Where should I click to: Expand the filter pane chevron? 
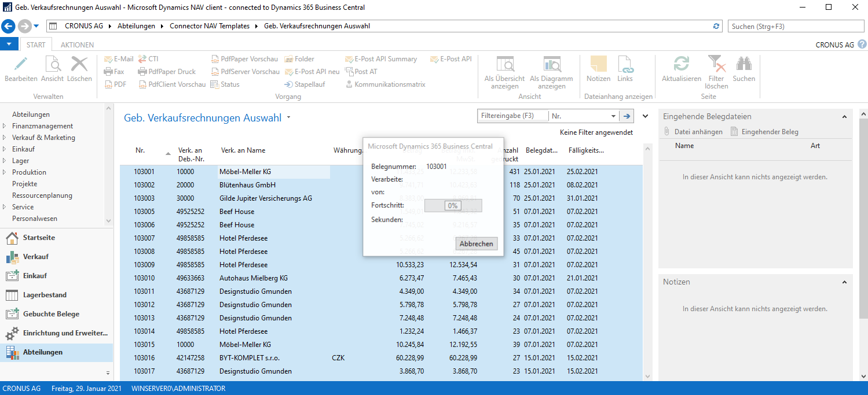point(646,116)
